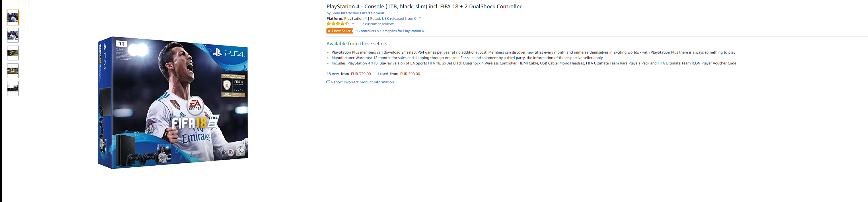View the 1 used offer

click(x=382, y=74)
